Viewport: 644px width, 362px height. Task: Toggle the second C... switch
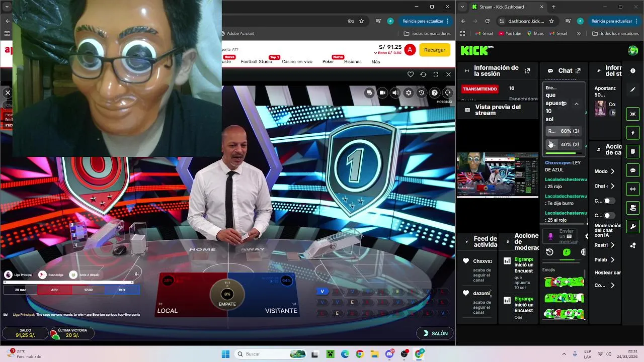(609, 215)
